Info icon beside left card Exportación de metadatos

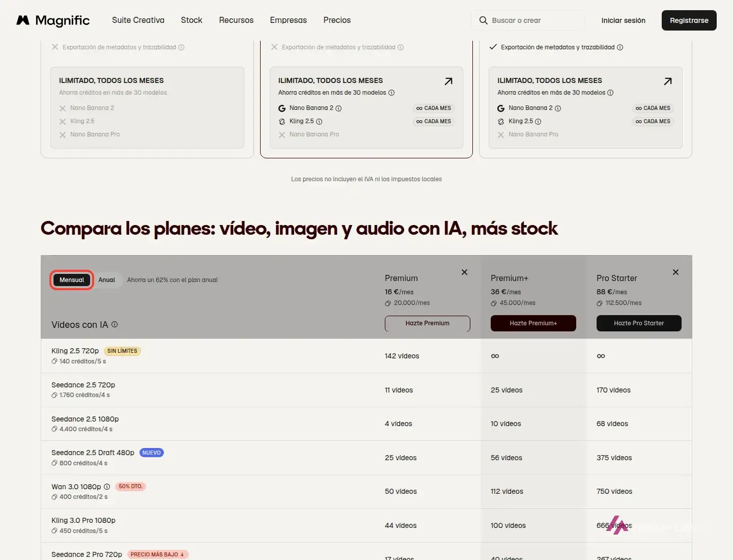[181, 47]
